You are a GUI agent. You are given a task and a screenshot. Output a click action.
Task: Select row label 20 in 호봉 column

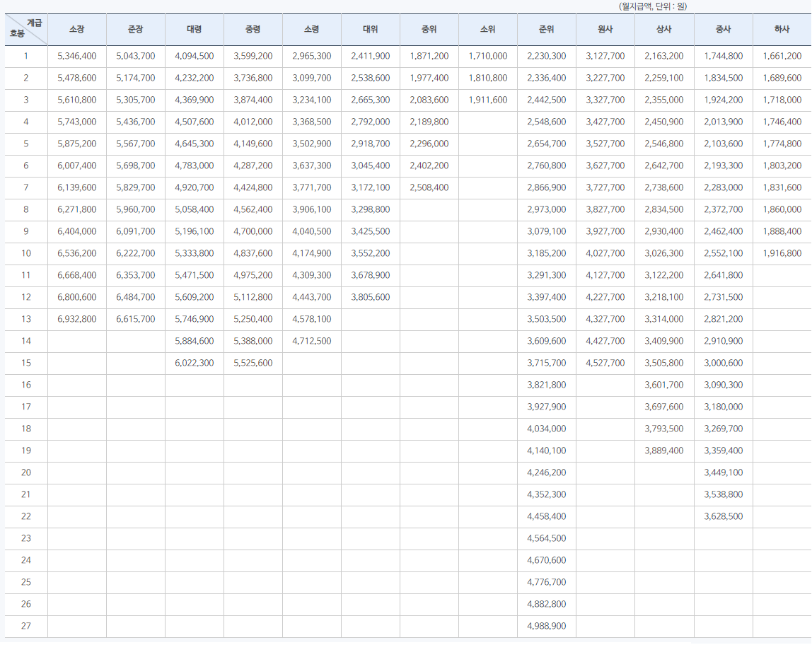(x=26, y=472)
